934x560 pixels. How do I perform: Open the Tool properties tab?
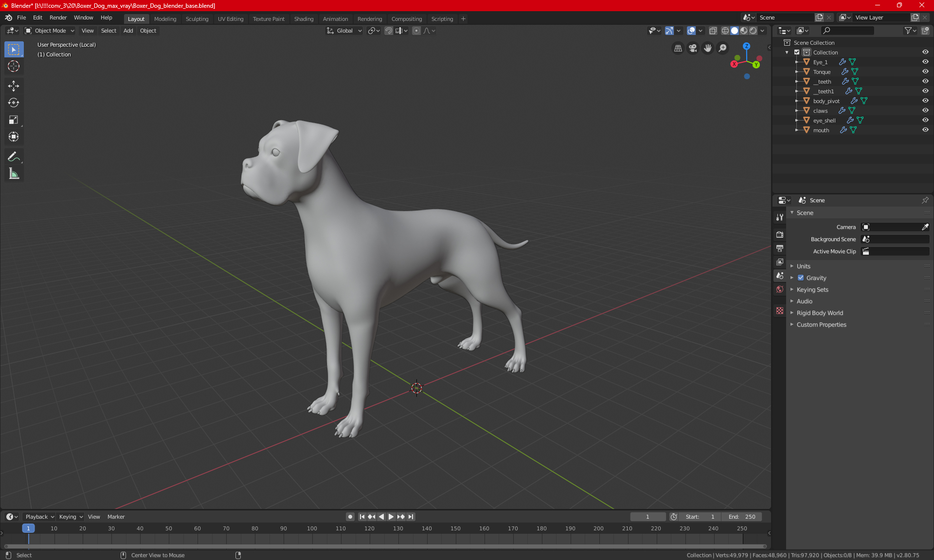coord(780,217)
